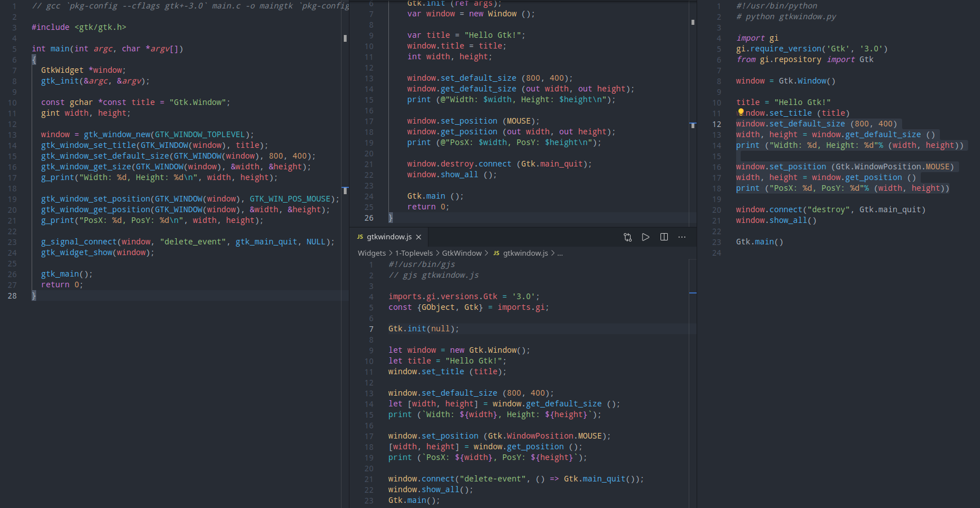Click '#!/usr/bin/python' shebang line
Viewport: 980px width, 508px height.
click(x=776, y=6)
